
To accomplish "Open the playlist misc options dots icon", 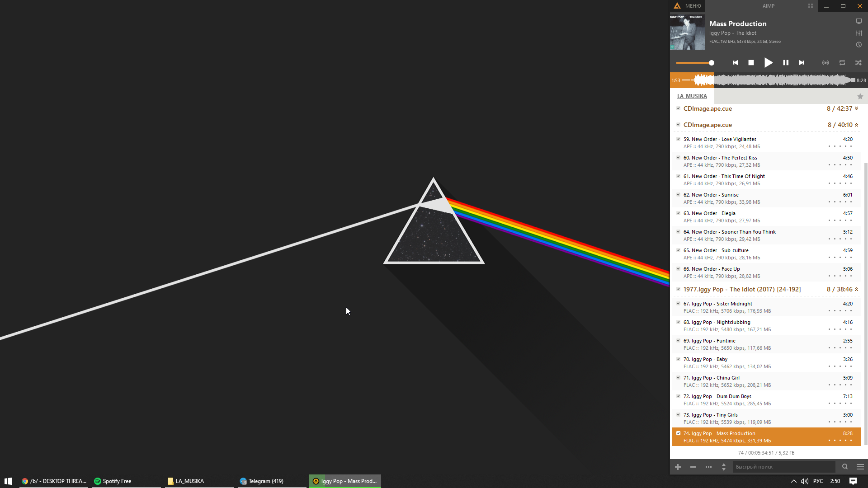I will pos(708,467).
